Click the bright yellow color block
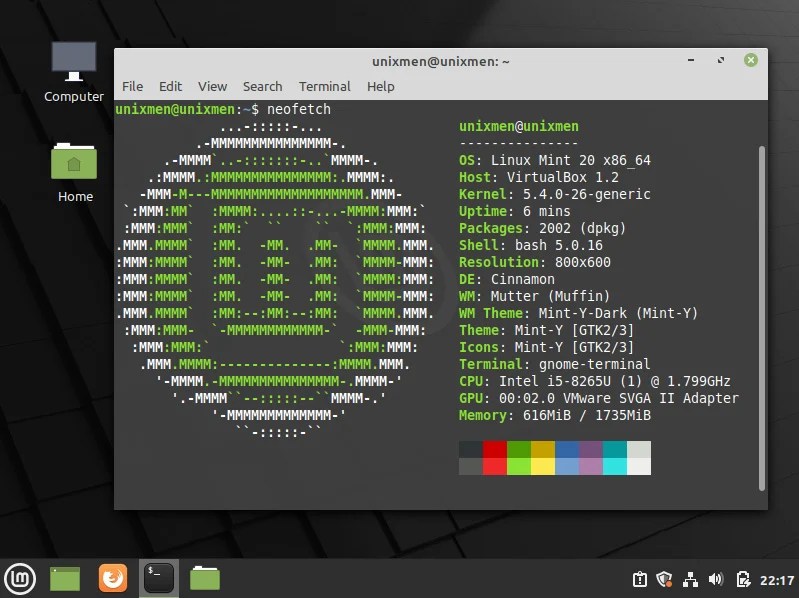Viewport: 799px width, 598px height. pos(543,467)
